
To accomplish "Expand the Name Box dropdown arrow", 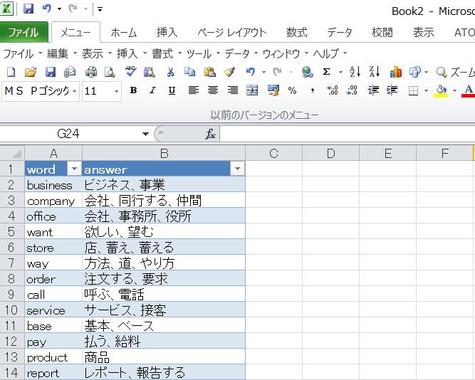I will pos(145,134).
